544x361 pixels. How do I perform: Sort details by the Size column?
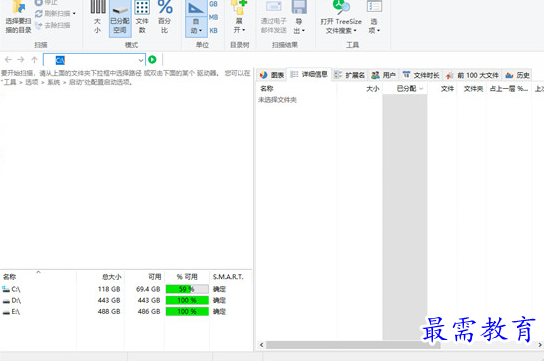pyautogui.click(x=359, y=89)
